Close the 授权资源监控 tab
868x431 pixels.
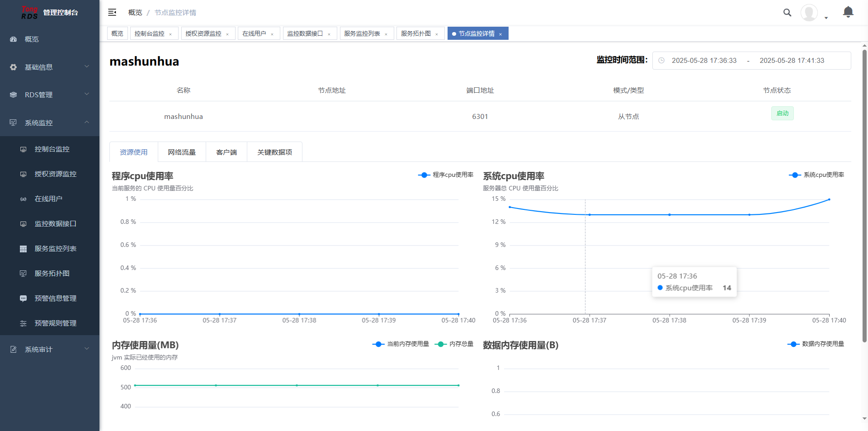point(227,34)
